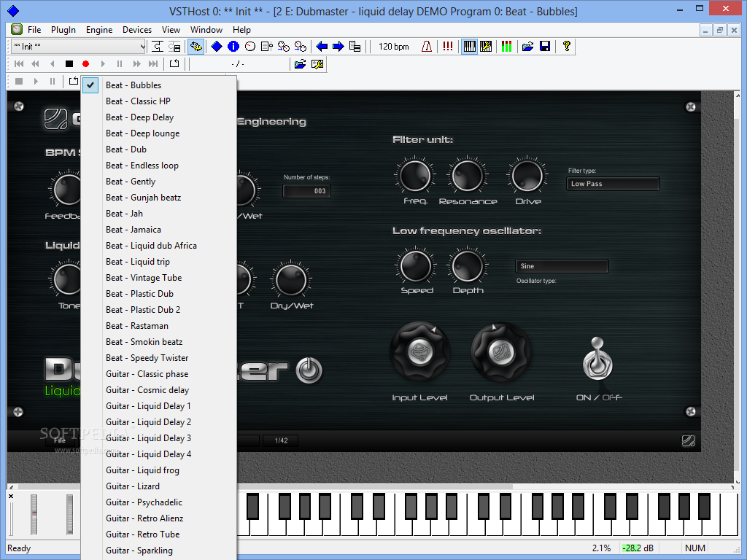Toggle the highlighted chain icon in toolbar
747x560 pixels.
(196, 46)
